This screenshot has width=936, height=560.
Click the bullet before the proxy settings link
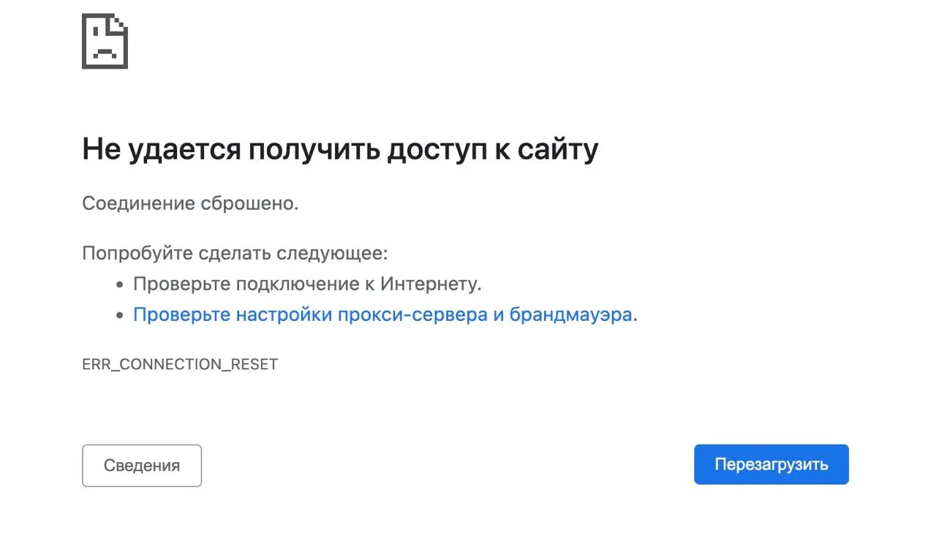[x=121, y=316]
